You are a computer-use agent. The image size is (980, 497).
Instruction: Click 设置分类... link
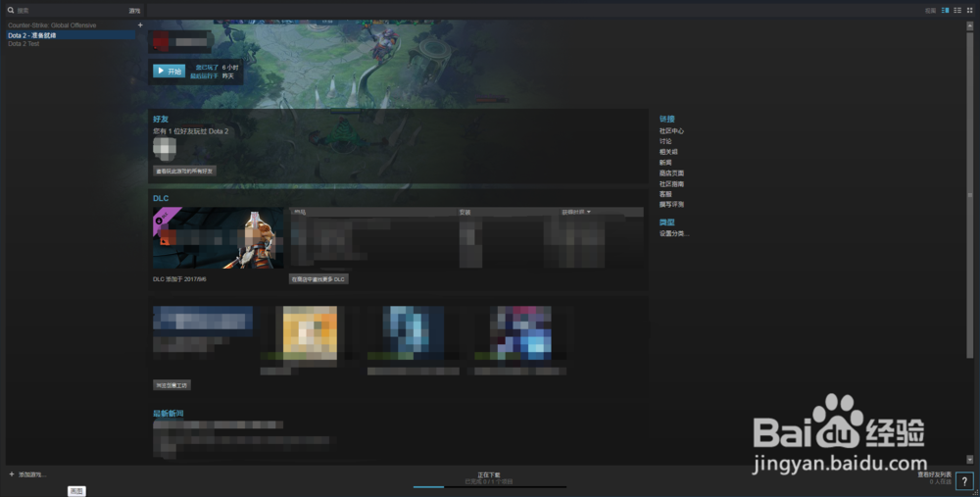click(x=674, y=234)
